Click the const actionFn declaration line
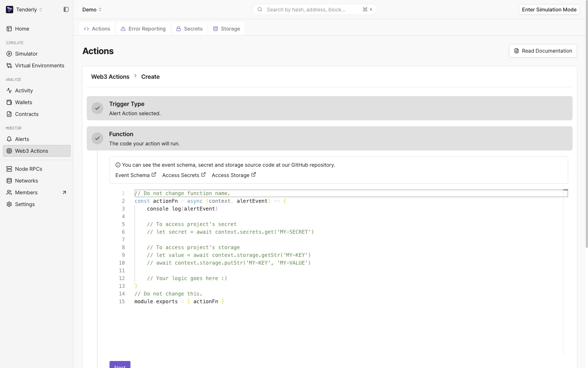The height and width of the screenshot is (368, 588). tap(210, 201)
